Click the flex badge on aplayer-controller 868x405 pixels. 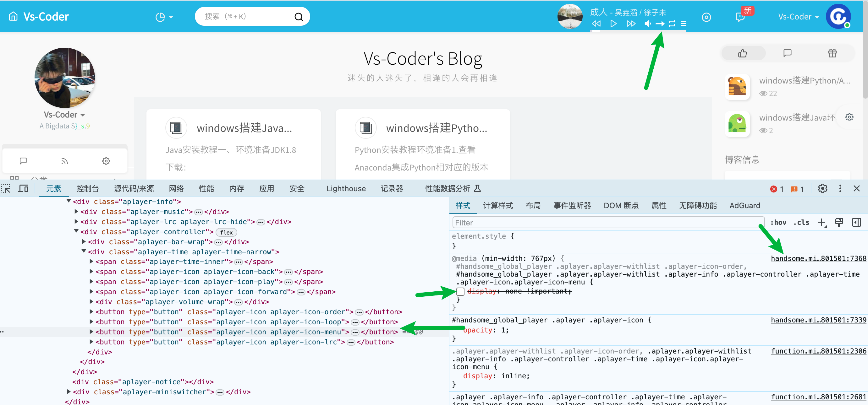click(x=226, y=232)
